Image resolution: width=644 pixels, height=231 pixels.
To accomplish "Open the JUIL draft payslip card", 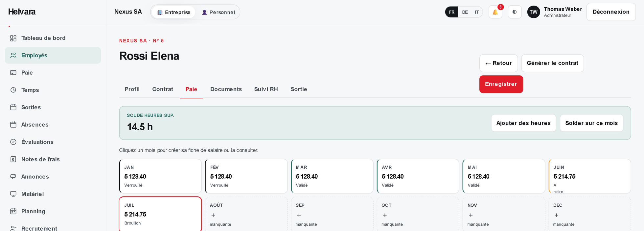I will [160, 214].
